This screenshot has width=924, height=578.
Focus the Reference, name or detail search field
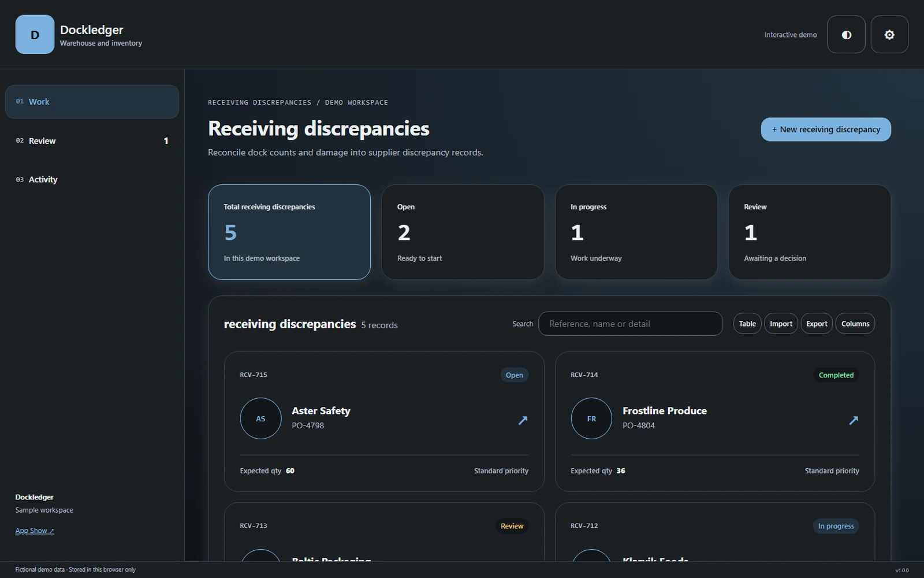(631, 324)
